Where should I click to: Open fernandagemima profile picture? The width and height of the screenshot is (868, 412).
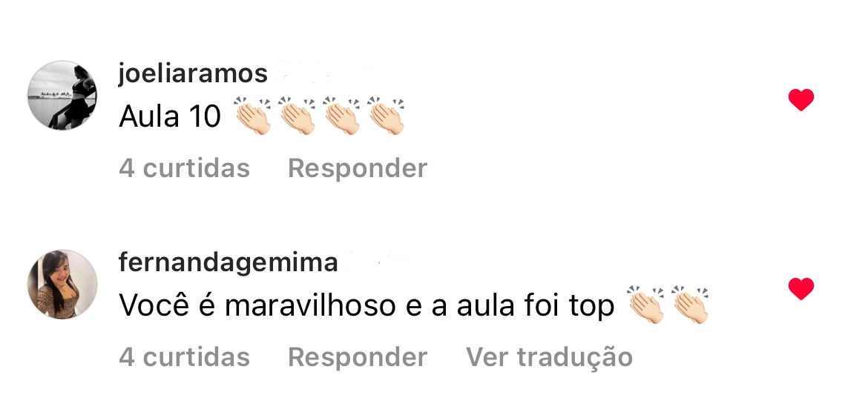[62, 285]
